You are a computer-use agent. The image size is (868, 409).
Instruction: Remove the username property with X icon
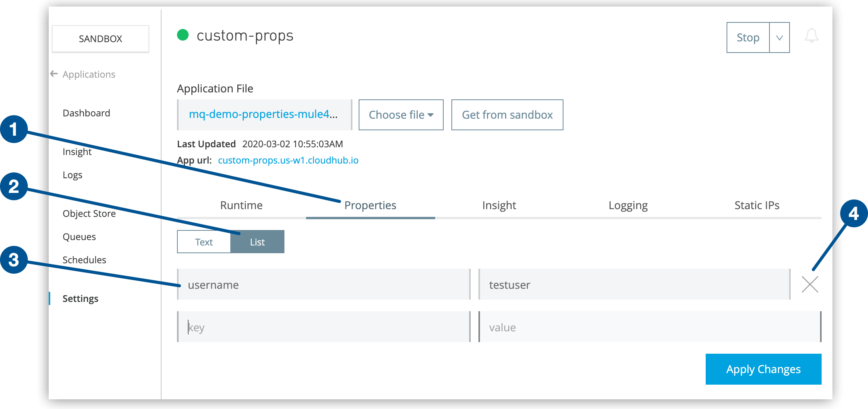[810, 285]
